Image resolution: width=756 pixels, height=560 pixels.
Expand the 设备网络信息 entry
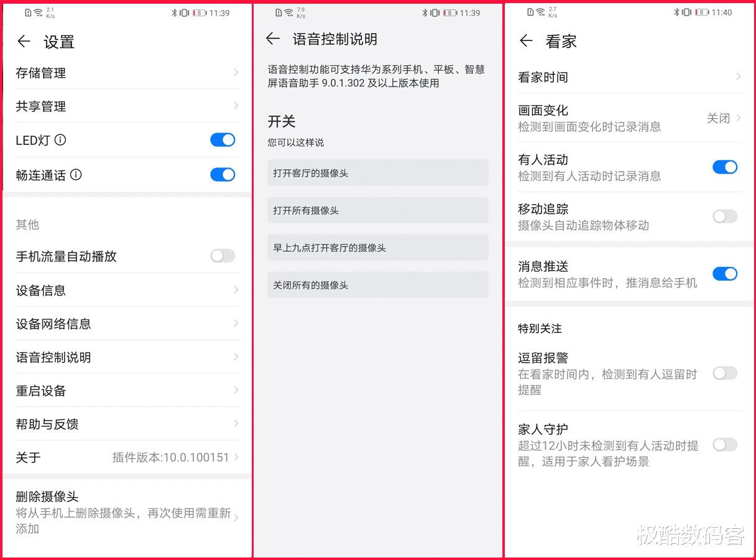click(124, 323)
